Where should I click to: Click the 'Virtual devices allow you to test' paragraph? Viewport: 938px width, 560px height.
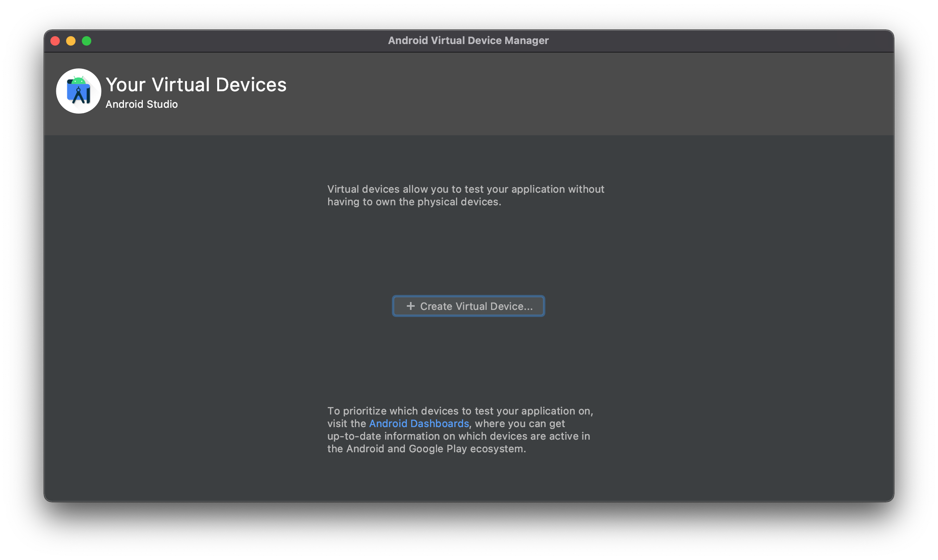(466, 195)
